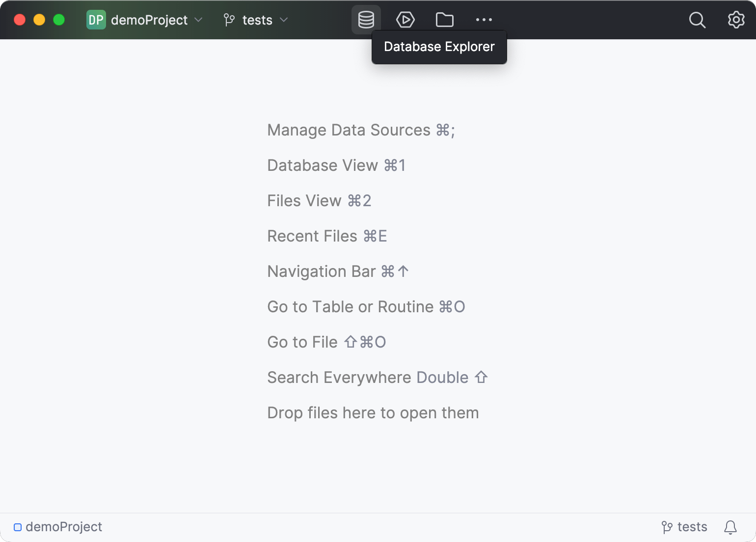This screenshot has height=542, width=756.
Task: Click the Database Explorer tooltip popup
Action: tap(438, 47)
